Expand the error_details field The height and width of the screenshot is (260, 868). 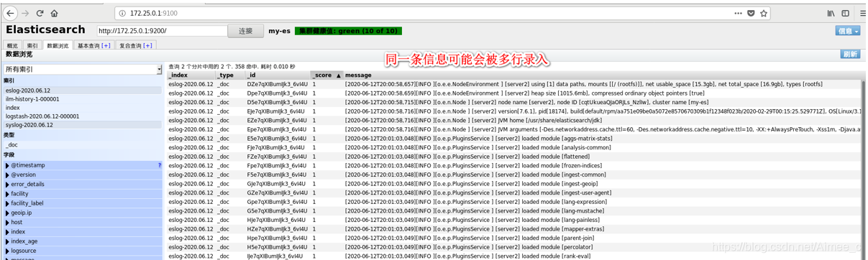(8, 185)
